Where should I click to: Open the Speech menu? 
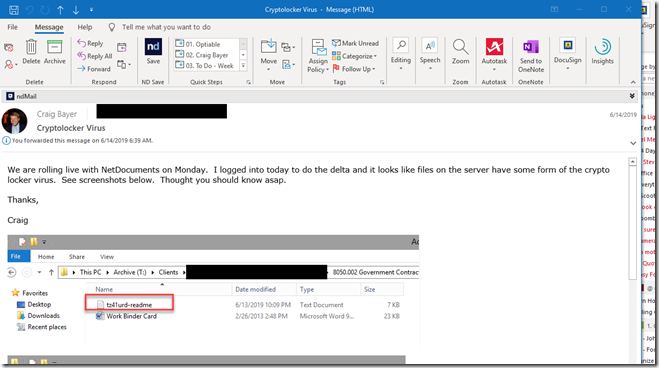click(x=430, y=54)
